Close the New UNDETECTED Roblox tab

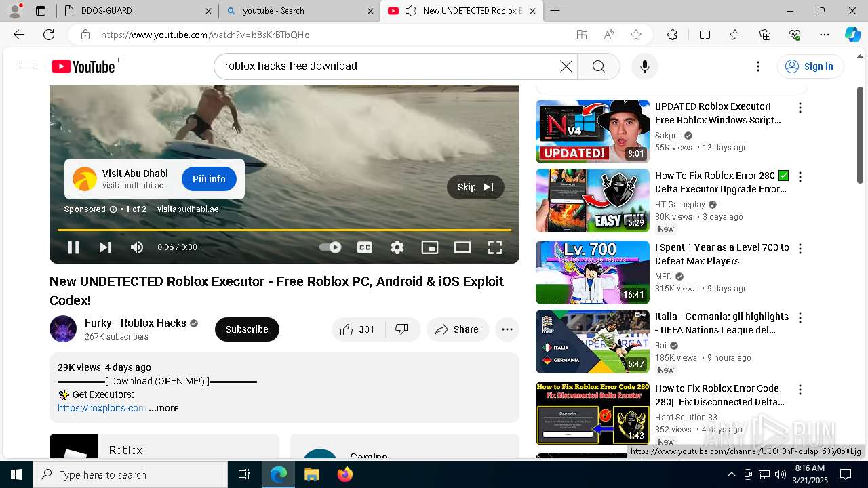point(532,11)
